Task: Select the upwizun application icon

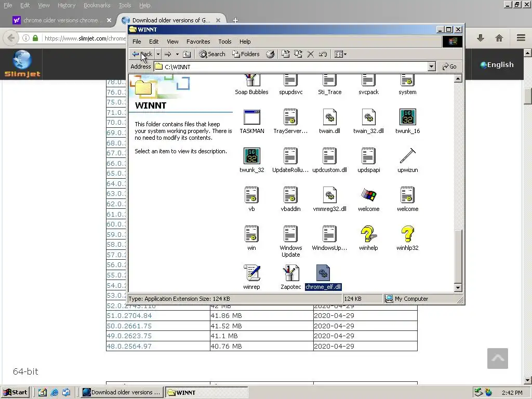Action: pyautogui.click(x=407, y=161)
